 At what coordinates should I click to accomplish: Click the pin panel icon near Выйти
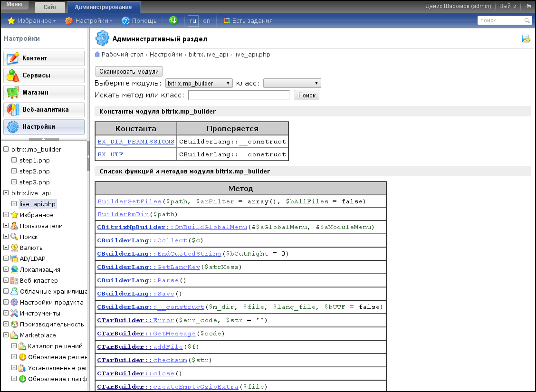(x=528, y=6)
